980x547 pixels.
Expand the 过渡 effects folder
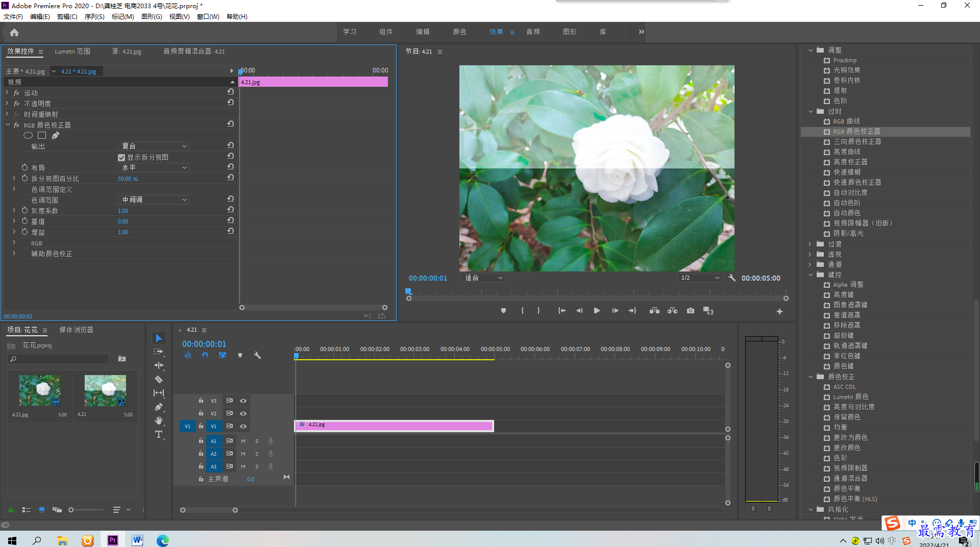(810, 244)
